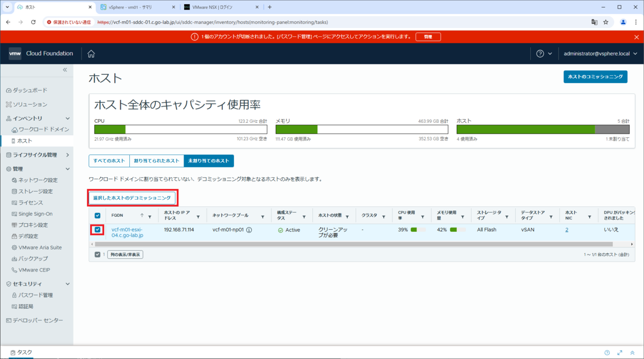This screenshot has height=359, width=644.
Task: Toggle the select-all hosts checkbox in header
Action: tap(97, 216)
